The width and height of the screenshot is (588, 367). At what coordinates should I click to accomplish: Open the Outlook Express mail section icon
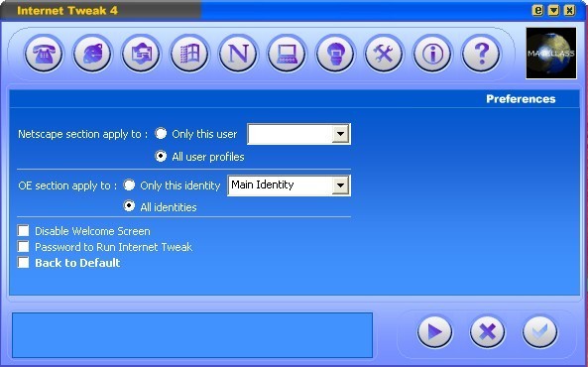[x=141, y=54]
